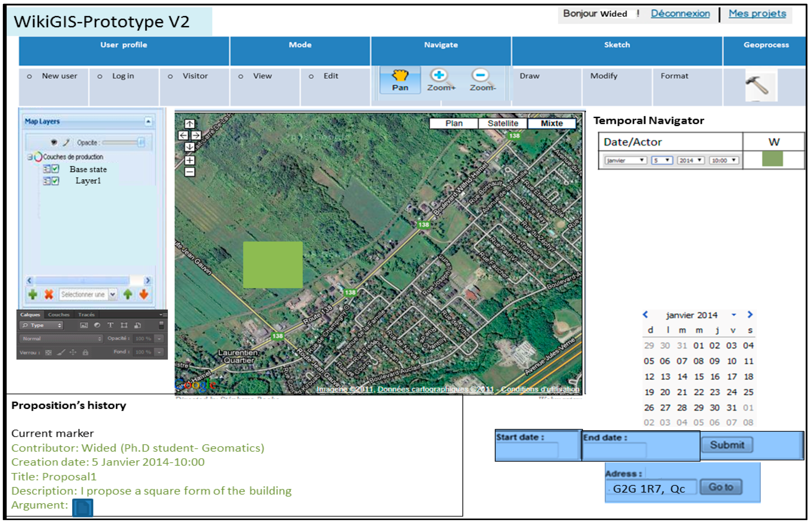
Task: Open the 10:00 time dropdown
Action: coord(724,160)
